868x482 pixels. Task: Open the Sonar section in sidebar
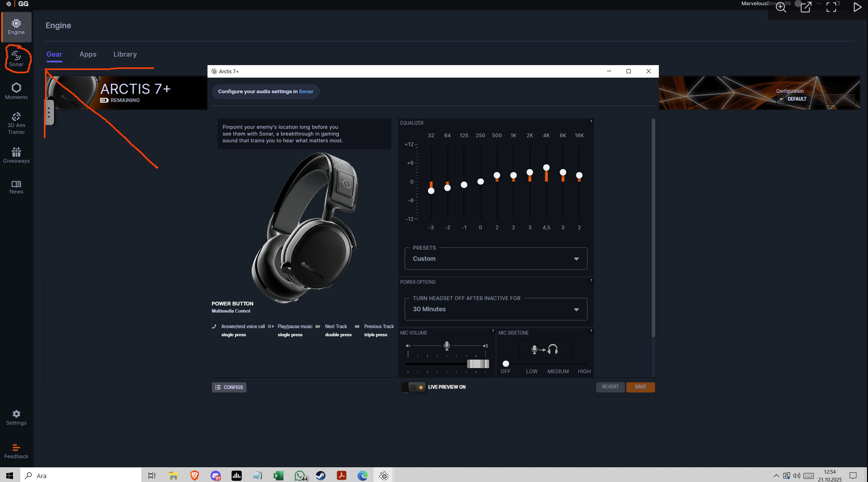point(16,59)
